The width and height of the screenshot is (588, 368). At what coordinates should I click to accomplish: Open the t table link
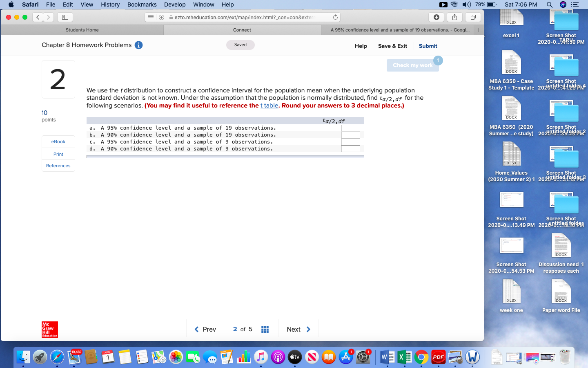(x=269, y=105)
